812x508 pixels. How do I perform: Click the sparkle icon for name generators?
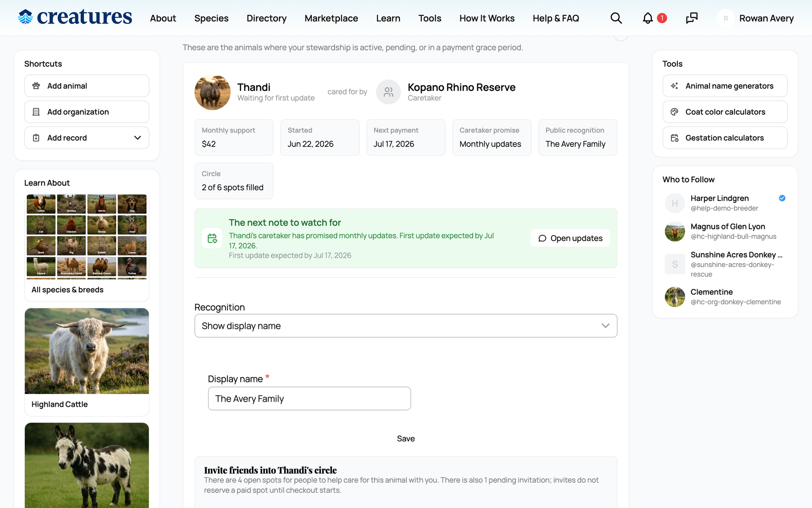click(675, 86)
